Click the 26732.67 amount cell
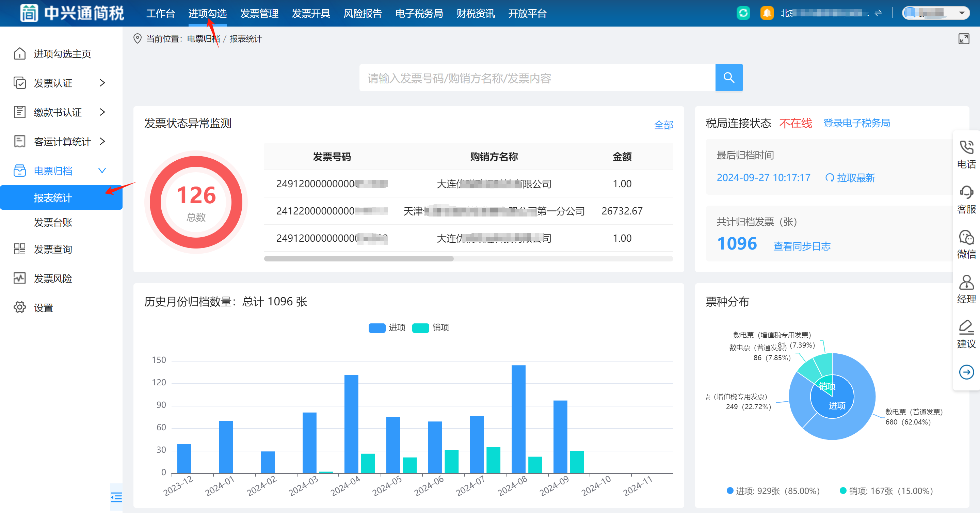Image resolution: width=980 pixels, height=513 pixels. 622,211
